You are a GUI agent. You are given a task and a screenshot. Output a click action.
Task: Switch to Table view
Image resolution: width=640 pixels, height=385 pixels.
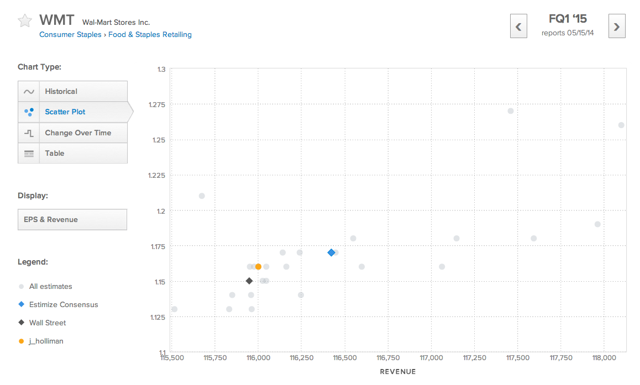click(73, 153)
